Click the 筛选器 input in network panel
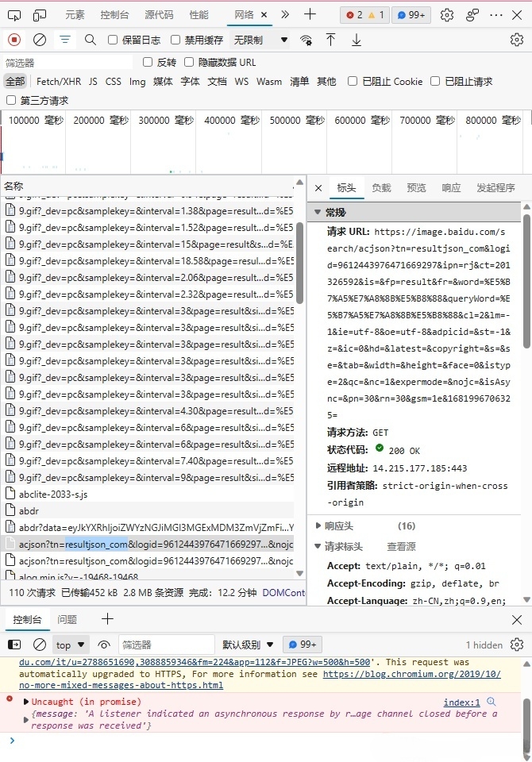 tap(67, 62)
